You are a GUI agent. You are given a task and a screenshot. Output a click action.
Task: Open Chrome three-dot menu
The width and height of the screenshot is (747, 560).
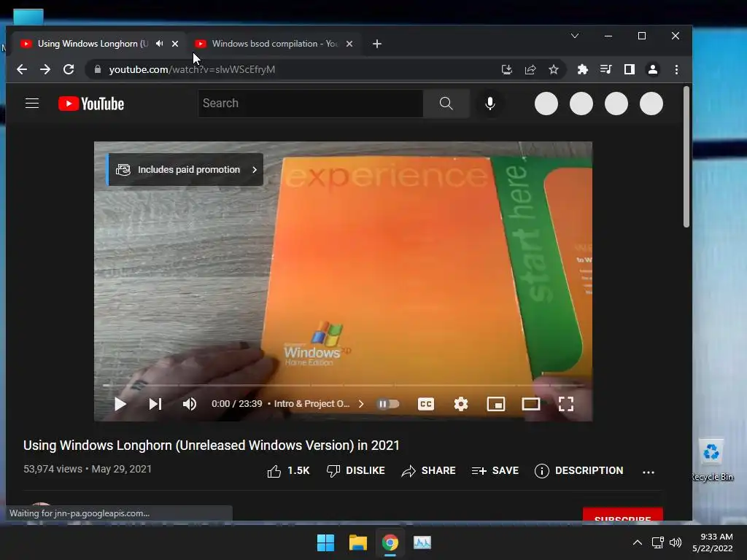pos(676,69)
